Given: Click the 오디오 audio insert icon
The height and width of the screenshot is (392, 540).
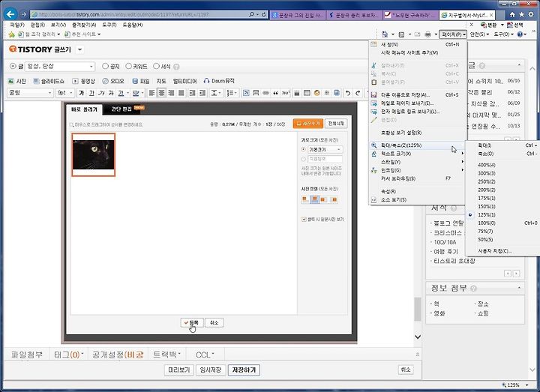Looking at the screenshot, I should point(105,81).
